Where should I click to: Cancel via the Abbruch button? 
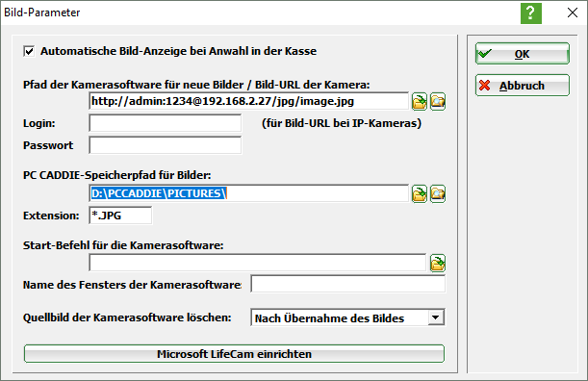523,86
